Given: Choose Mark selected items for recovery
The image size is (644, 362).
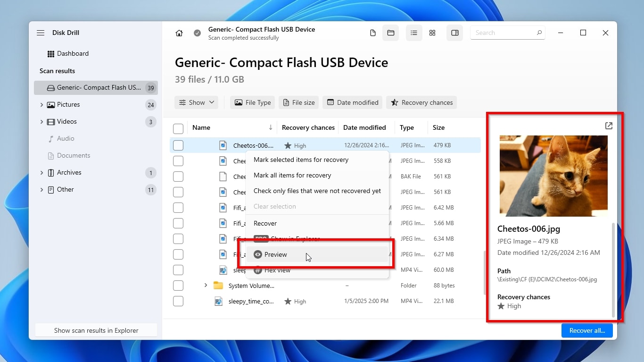Looking at the screenshot, I should (317, 160).
